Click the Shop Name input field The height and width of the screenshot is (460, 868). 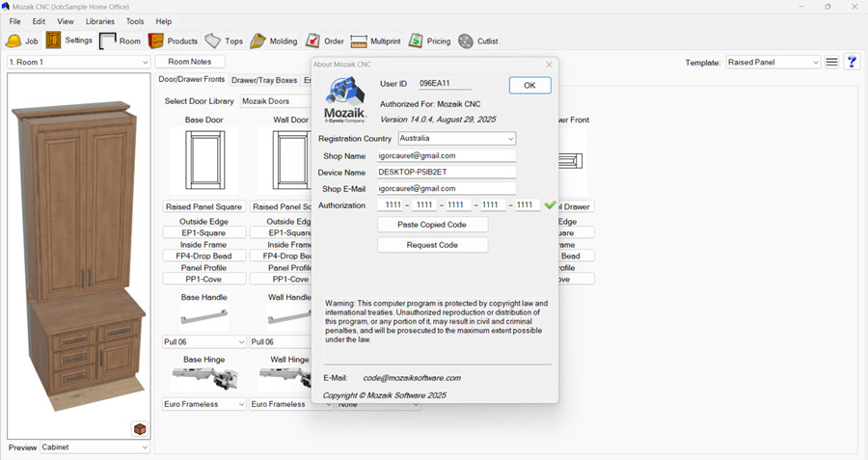click(447, 156)
